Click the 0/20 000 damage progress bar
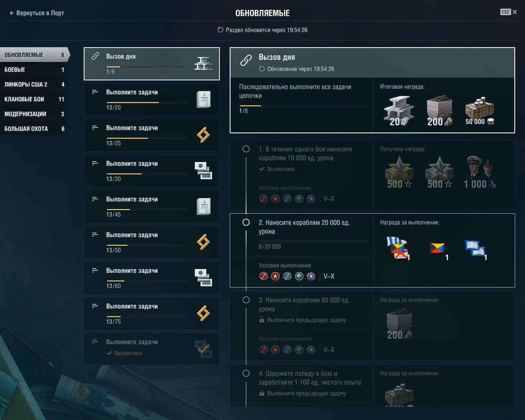The image size is (525, 420). [x=313, y=242]
